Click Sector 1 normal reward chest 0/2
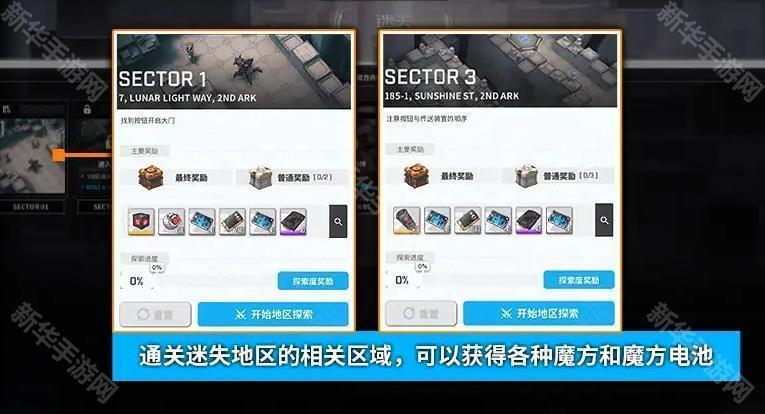 (x=292, y=177)
